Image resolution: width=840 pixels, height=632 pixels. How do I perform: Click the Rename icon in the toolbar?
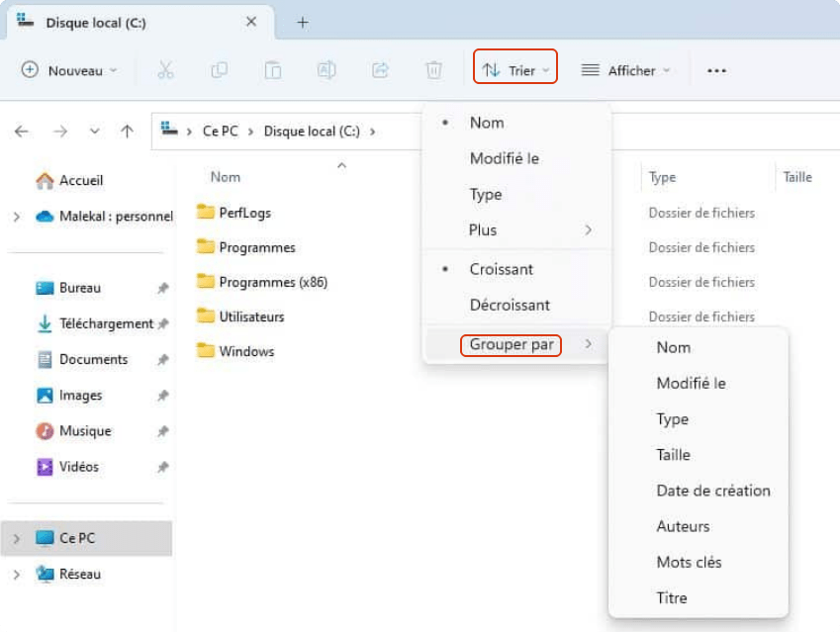click(327, 70)
